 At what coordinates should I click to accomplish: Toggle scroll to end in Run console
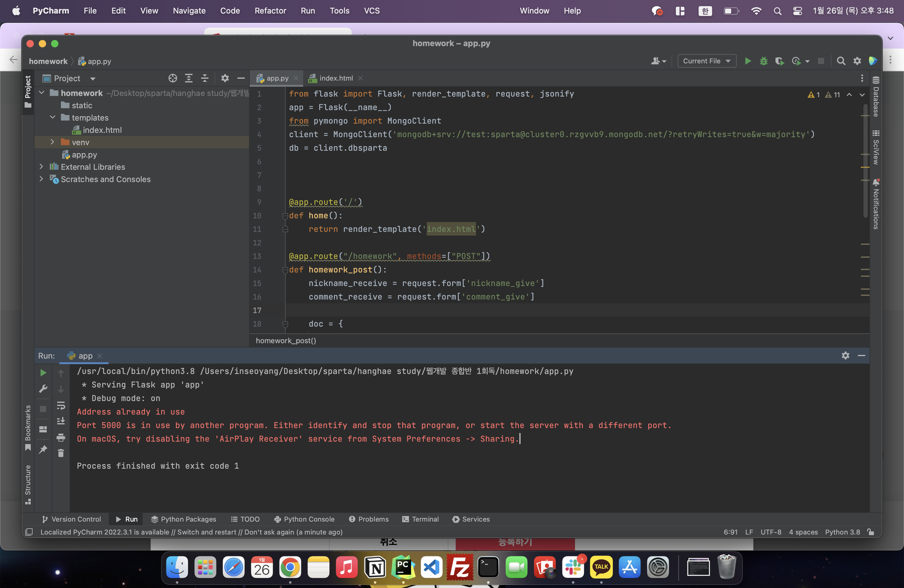click(x=61, y=421)
